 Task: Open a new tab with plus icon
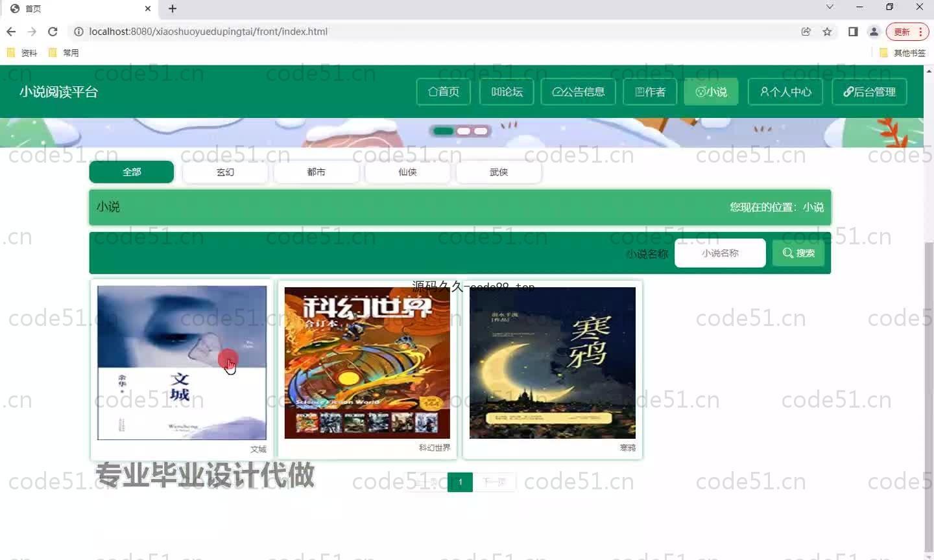coord(173,8)
